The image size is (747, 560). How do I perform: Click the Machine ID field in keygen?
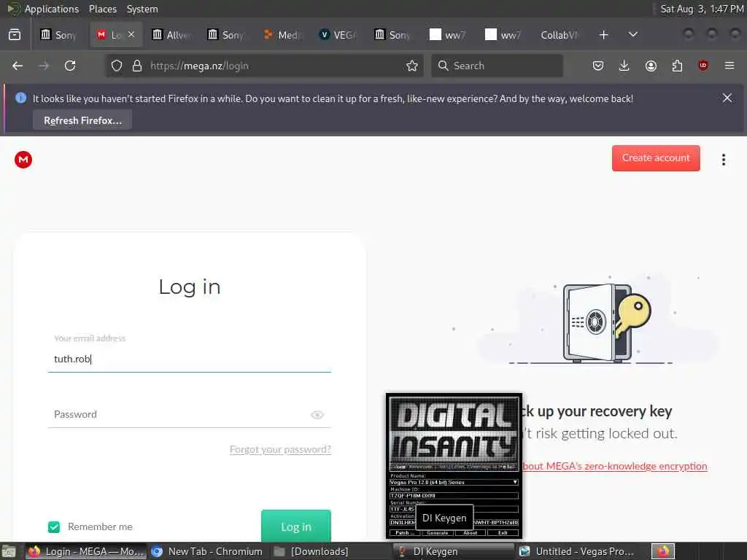coord(454,496)
